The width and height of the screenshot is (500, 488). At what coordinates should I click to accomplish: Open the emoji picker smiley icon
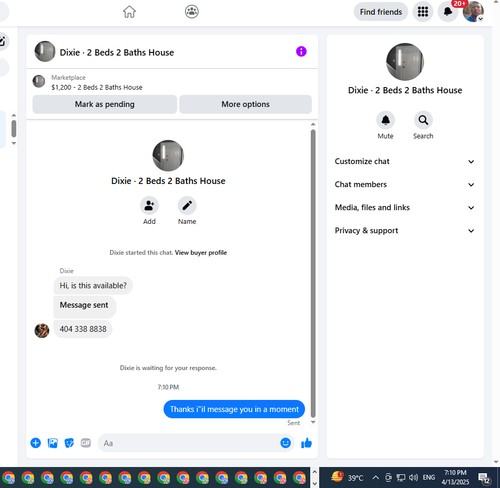pyautogui.click(x=286, y=443)
